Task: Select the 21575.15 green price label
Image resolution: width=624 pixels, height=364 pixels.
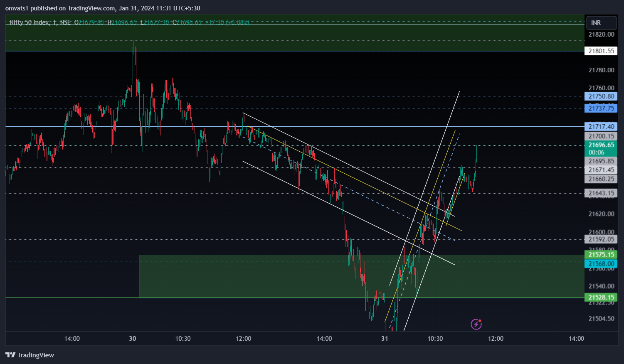Action: point(601,255)
